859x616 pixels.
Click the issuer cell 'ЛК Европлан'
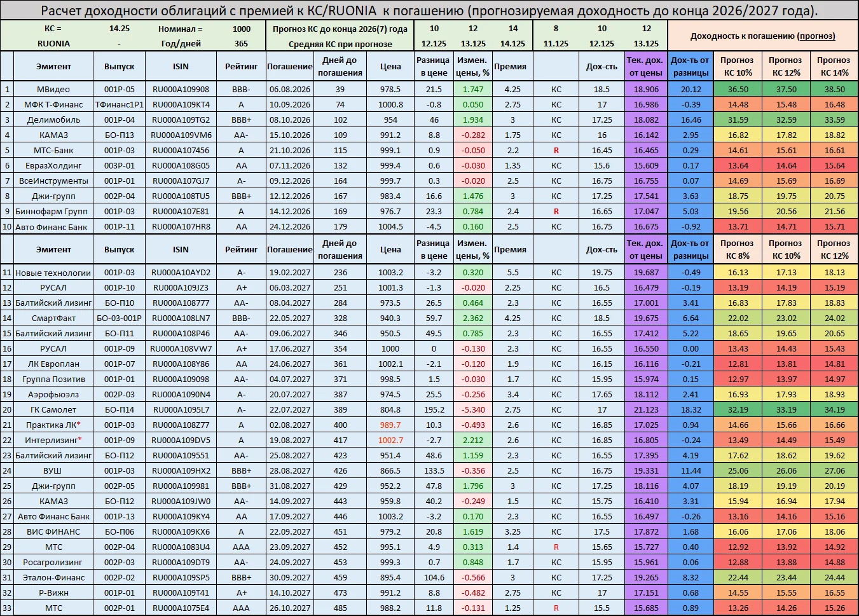pyautogui.click(x=54, y=364)
